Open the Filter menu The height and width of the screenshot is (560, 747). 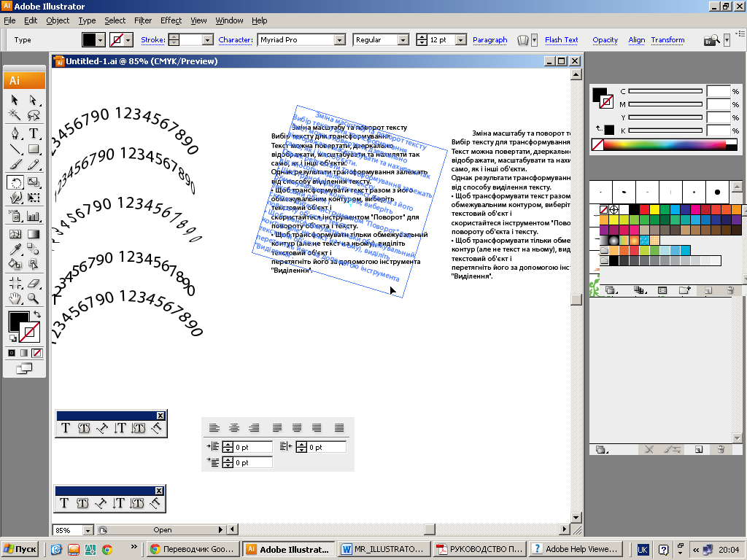click(142, 20)
